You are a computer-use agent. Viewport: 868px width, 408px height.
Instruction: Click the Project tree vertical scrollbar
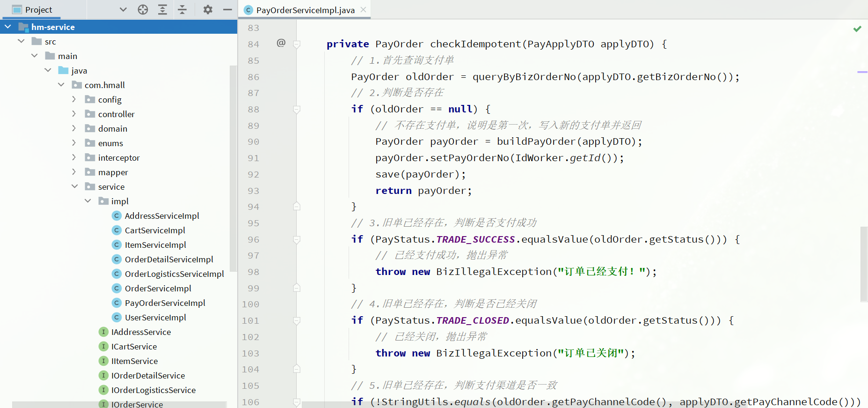234,169
